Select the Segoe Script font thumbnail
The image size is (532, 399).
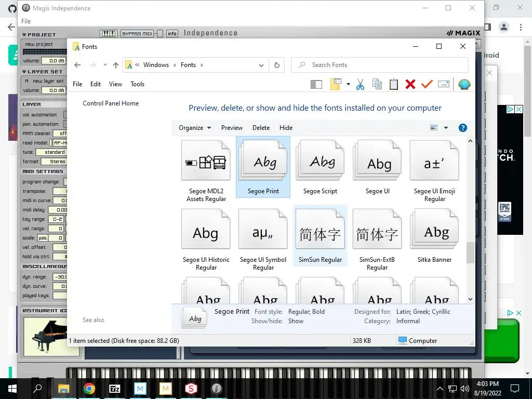pyautogui.click(x=320, y=167)
